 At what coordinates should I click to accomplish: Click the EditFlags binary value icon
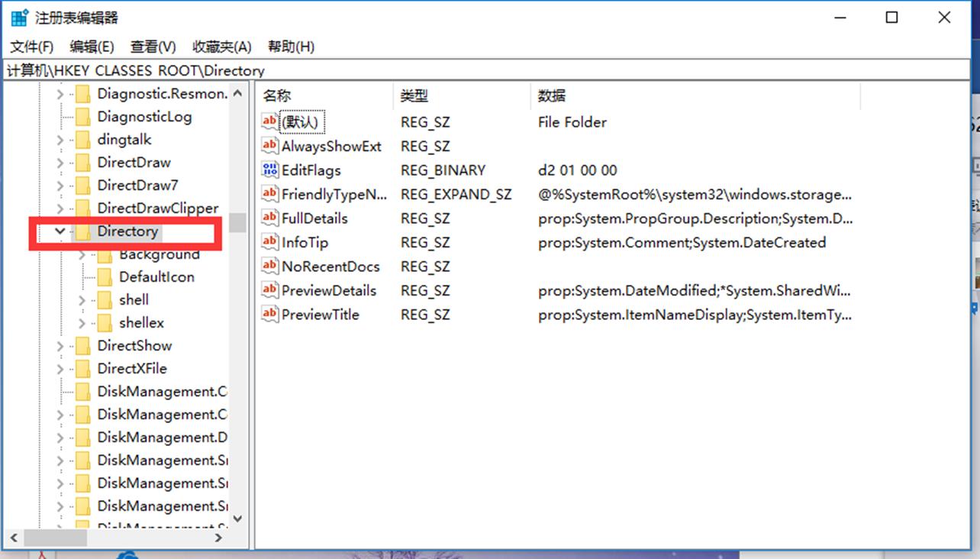[x=269, y=170]
